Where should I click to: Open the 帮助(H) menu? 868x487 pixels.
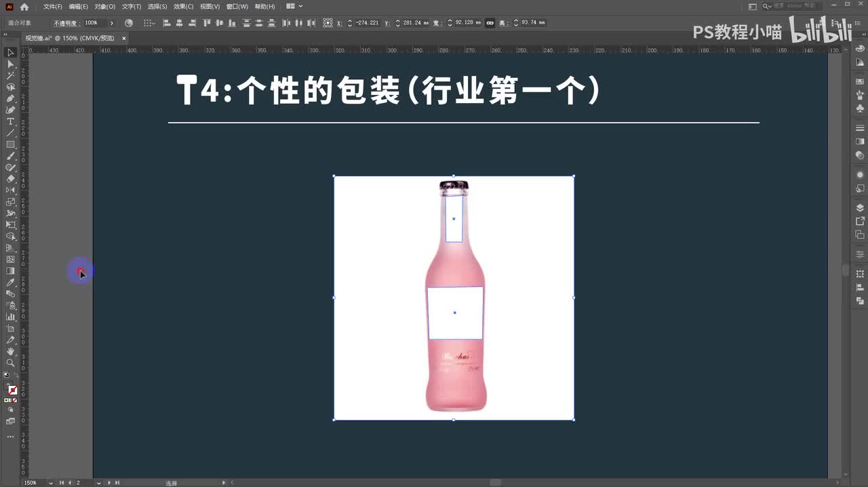point(264,7)
